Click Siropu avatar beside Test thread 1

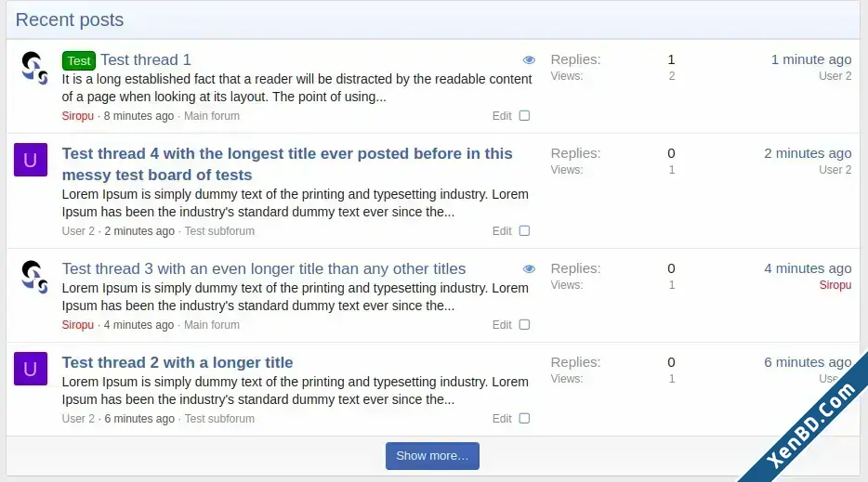click(33, 68)
